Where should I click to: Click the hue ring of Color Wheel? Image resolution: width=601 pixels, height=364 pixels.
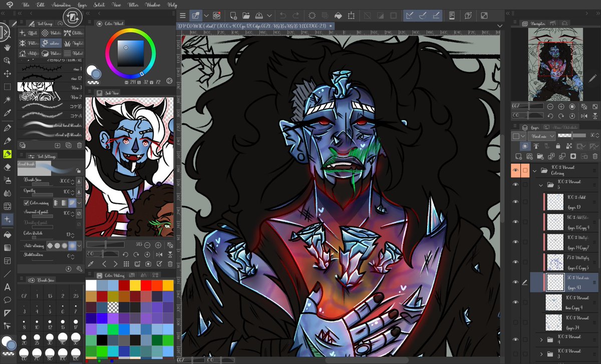coord(131,31)
